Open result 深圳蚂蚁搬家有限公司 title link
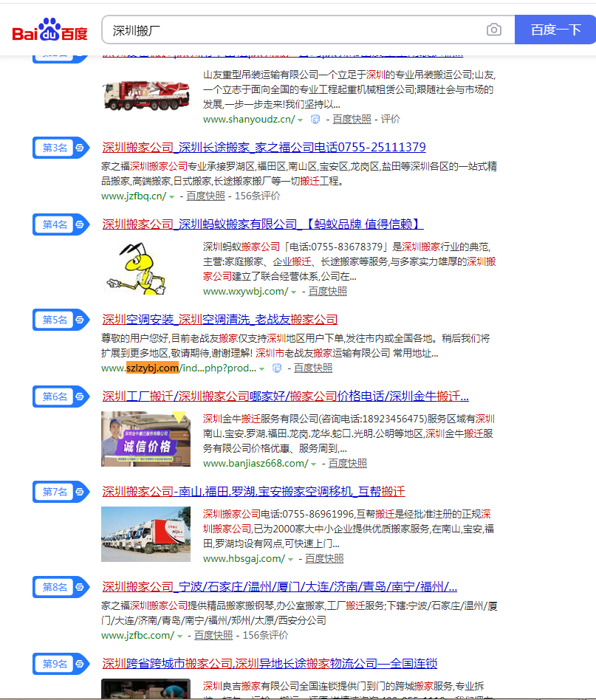The width and height of the screenshot is (596, 700). pos(262,224)
